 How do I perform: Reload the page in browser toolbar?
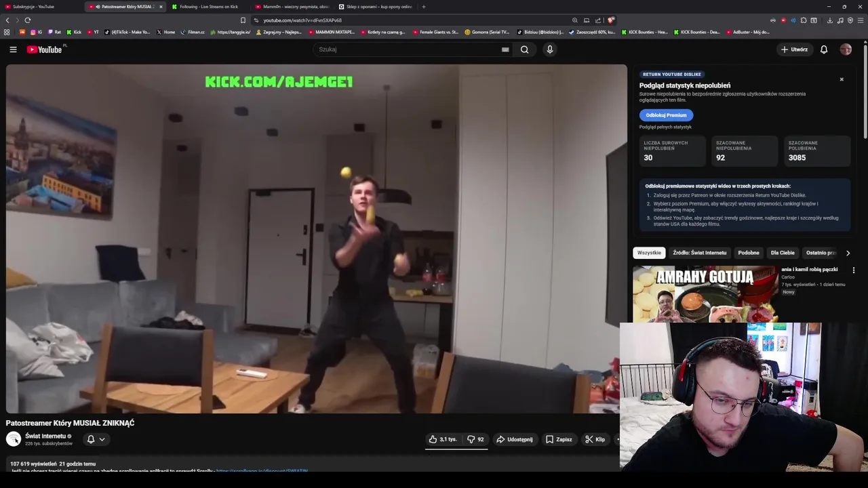(x=28, y=20)
